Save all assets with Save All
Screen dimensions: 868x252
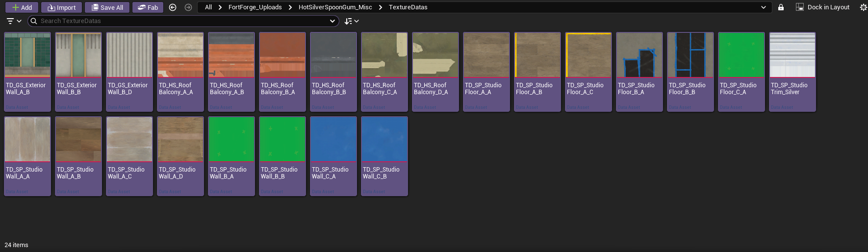point(107,7)
